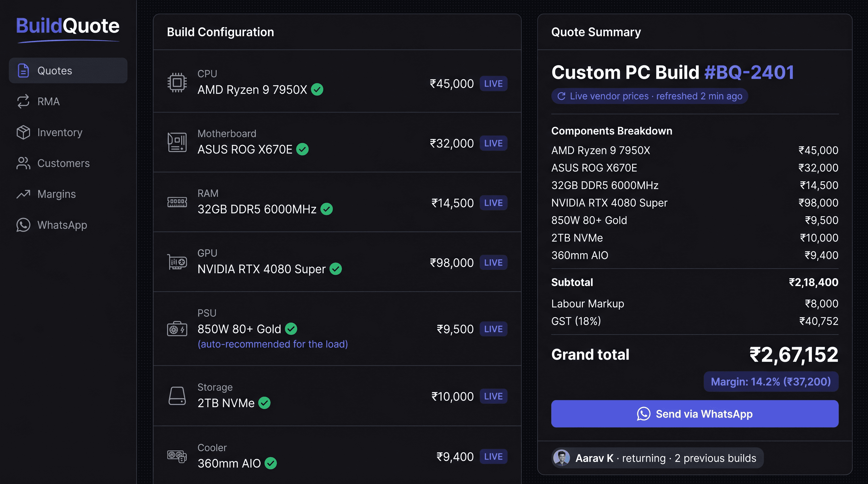Click green check beside 32GB DDR5 6000MHz
868x484 pixels.
point(326,209)
